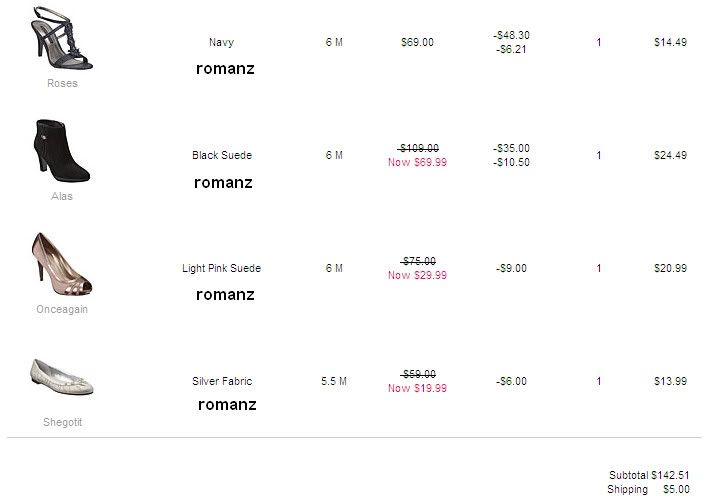Click the Onceagain pink peep-toe pump image
The height and width of the screenshot is (500, 708).
pos(62,264)
